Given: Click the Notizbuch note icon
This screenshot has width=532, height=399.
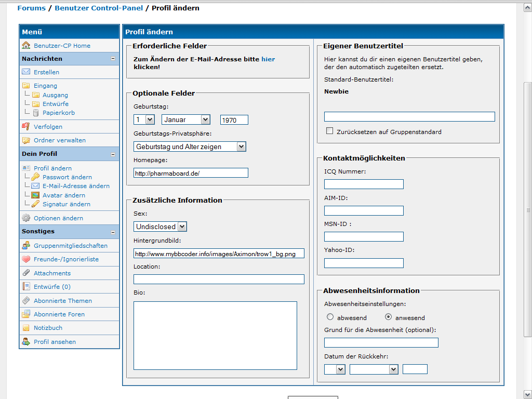Looking at the screenshot, I should pos(26,328).
